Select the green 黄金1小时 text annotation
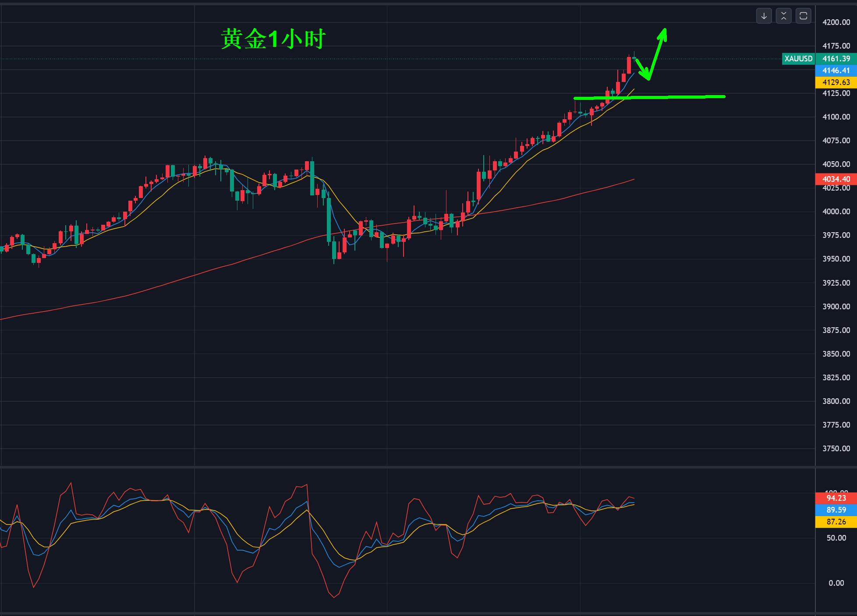The width and height of the screenshot is (857, 616). 273,39
